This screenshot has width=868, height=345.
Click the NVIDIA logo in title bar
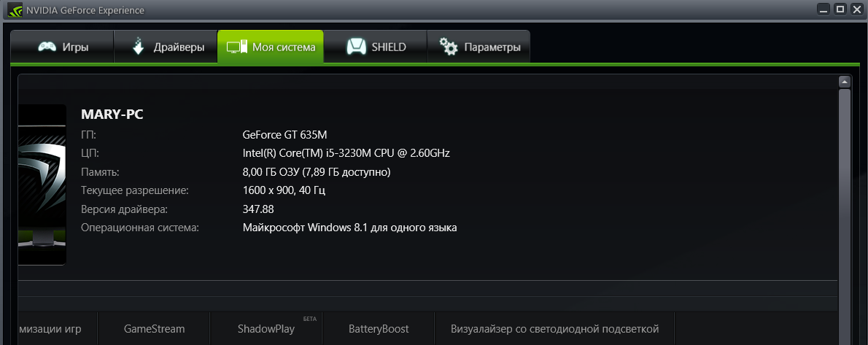(15, 9)
